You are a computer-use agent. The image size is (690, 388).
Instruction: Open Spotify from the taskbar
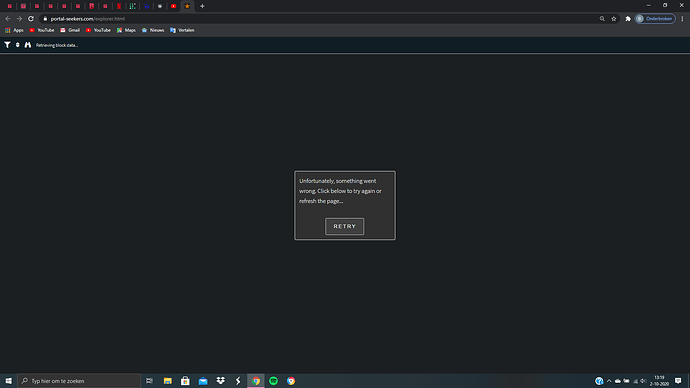coord(273,381)
